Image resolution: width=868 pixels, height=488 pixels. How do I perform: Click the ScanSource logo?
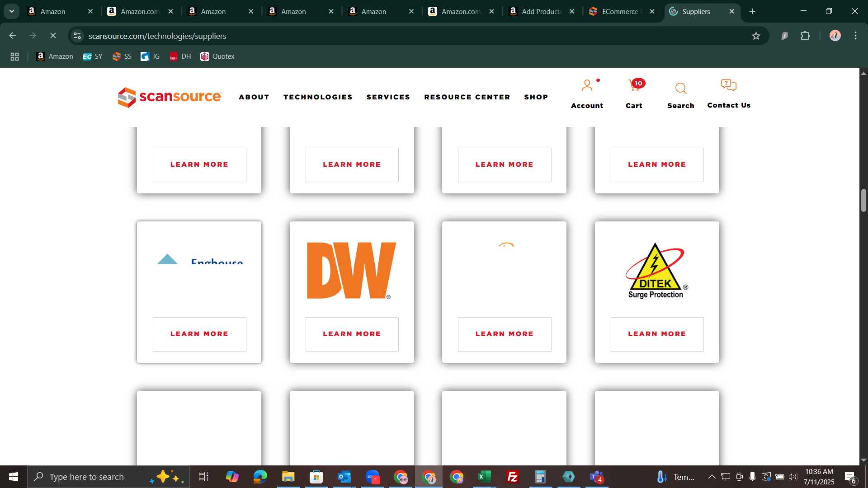(170, 97)
